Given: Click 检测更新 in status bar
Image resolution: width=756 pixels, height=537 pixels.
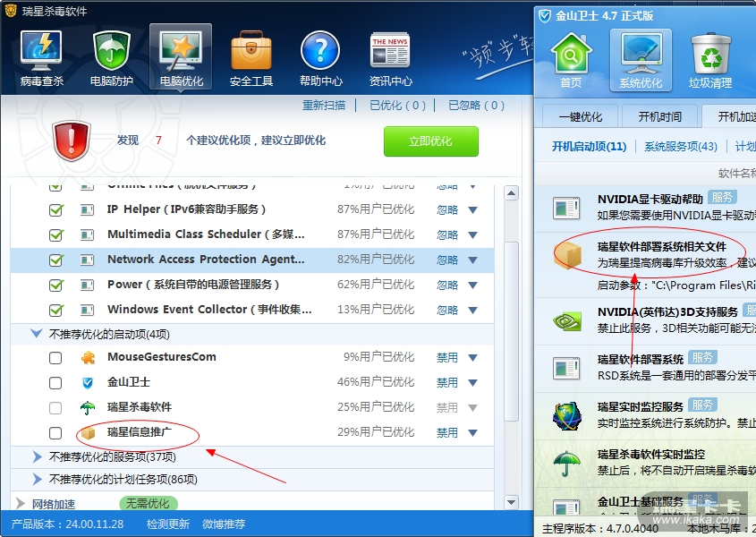Looking at the screenshot, I should 168,524.
